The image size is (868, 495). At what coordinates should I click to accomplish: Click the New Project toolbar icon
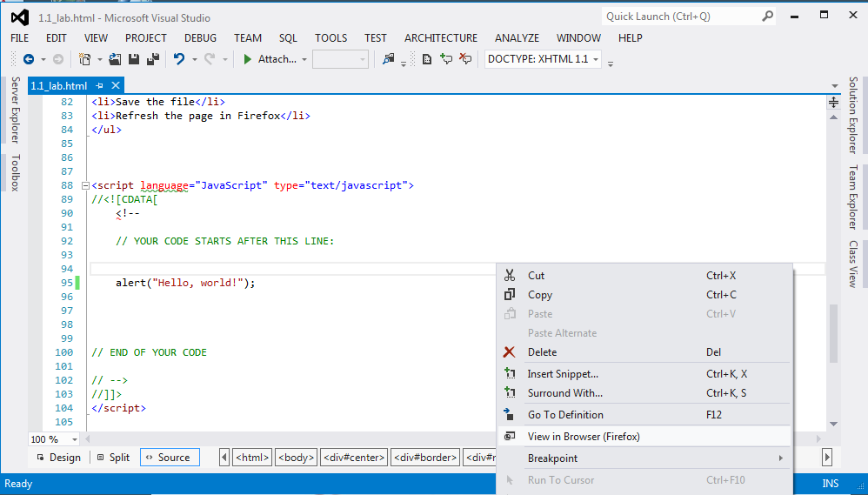[85, 59]
